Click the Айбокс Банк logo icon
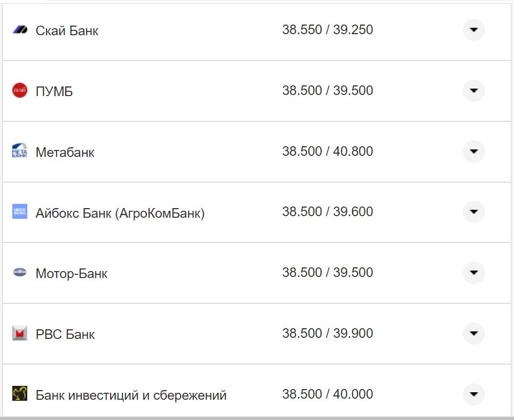This screenshot has width=514, height=420. coord(20,212)
